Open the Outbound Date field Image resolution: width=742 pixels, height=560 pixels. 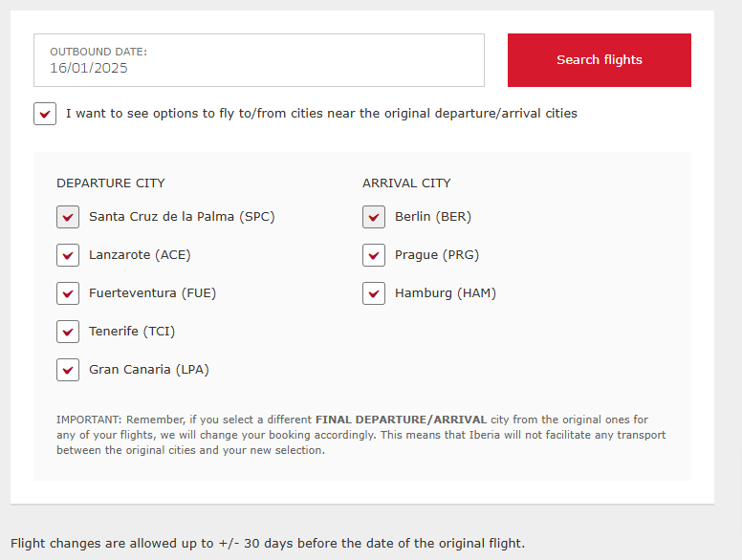click(259, 60)
